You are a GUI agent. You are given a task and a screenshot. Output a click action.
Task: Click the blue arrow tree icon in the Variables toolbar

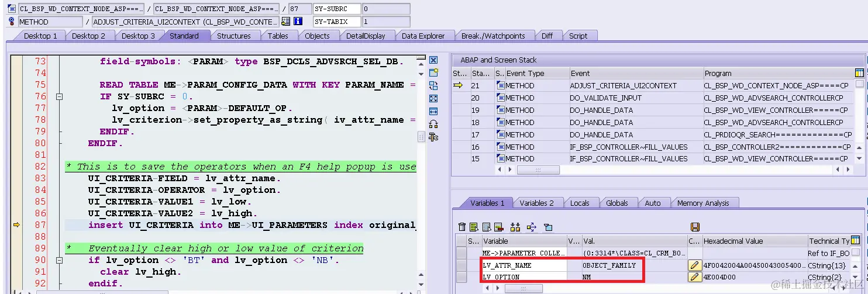tap(532, 227)
